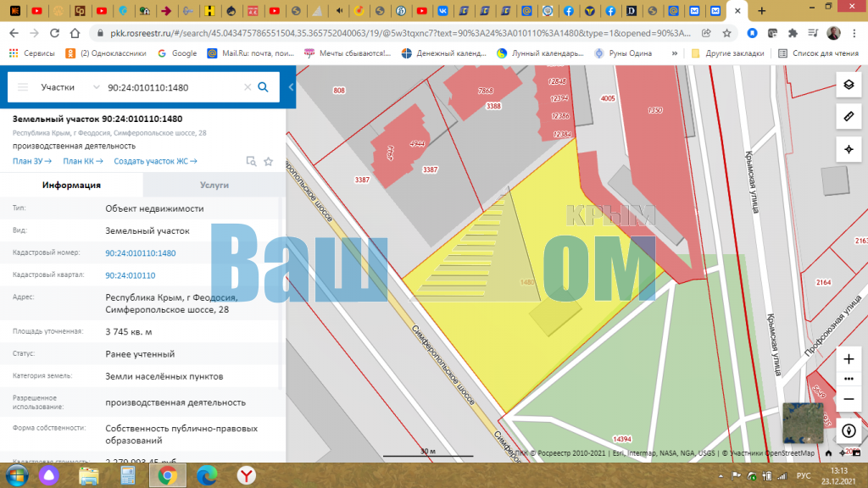Open Calculator from the taskbar
This screenshot has height=488, width=868.
pos(128,476)
